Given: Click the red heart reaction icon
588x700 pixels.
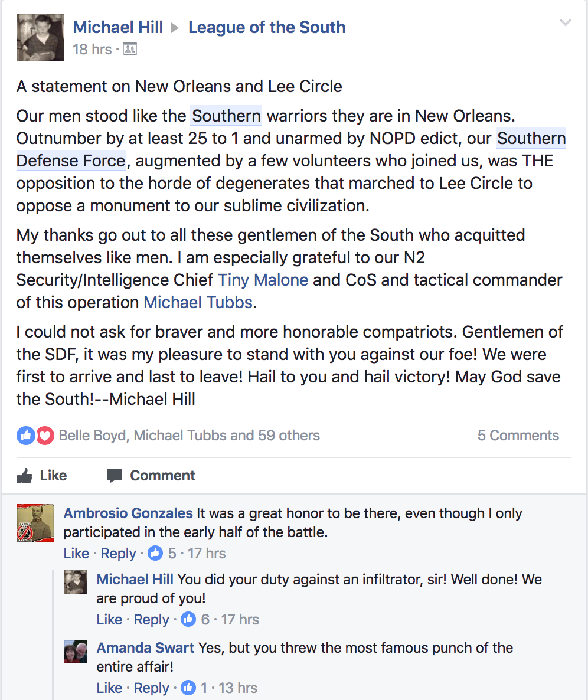Looking at the screenshot, I should pos(45,435).
